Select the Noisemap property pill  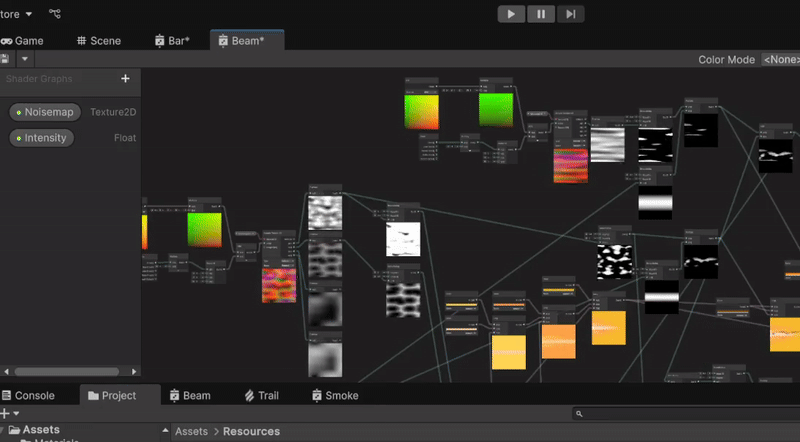pyautogui.click(x=45, y=112)
